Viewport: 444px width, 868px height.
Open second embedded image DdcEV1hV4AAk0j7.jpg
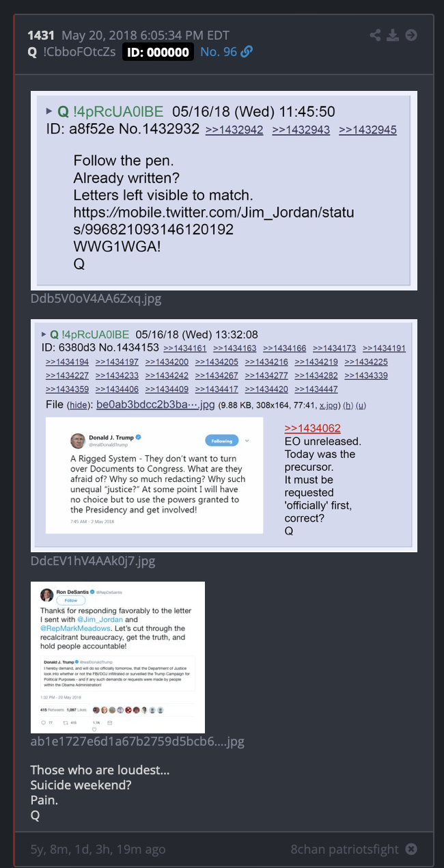point(224,435)
